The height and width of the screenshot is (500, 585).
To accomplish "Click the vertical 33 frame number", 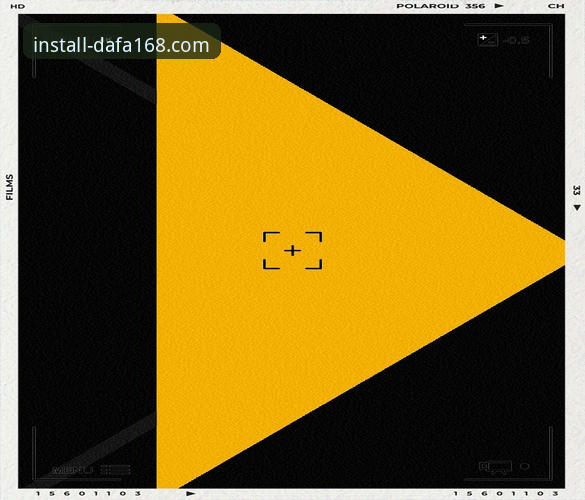I will point(576,190).
